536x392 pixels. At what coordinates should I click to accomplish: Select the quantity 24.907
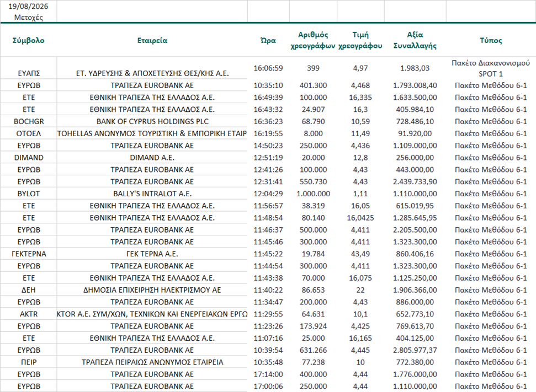coord(313,109)
